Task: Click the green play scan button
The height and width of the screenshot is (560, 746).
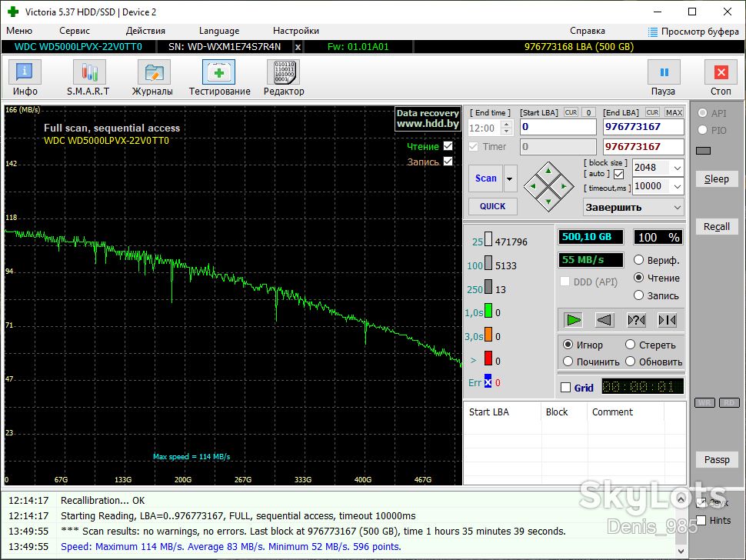Action: 573,320
